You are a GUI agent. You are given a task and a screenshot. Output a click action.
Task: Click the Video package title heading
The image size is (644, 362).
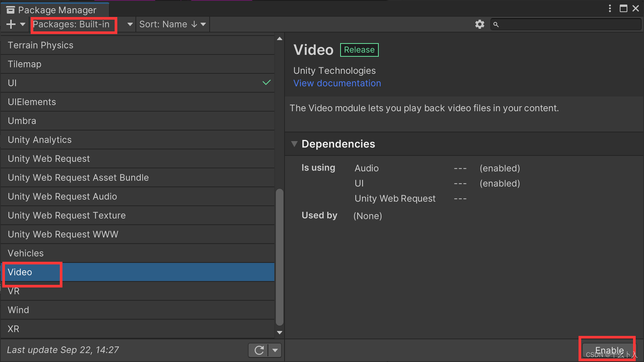tap(314, 50)
